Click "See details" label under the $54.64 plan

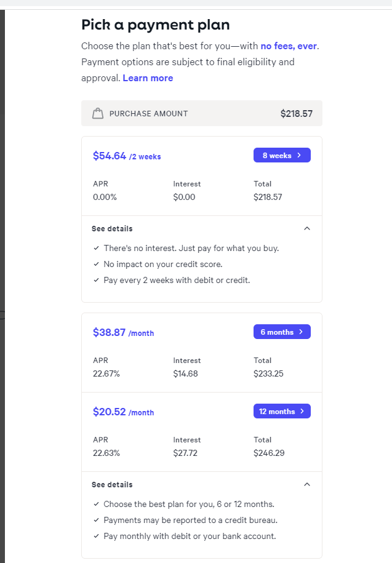112,228
